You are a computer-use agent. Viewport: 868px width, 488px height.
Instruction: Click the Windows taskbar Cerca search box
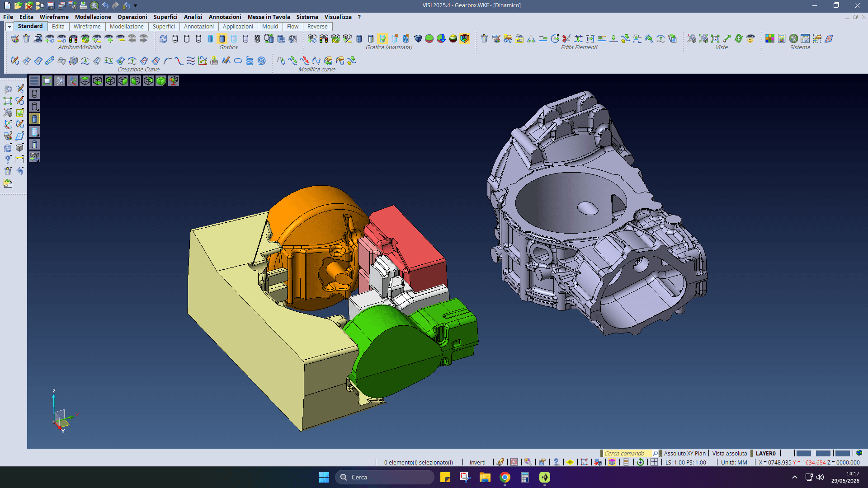[x=385, y=477]
